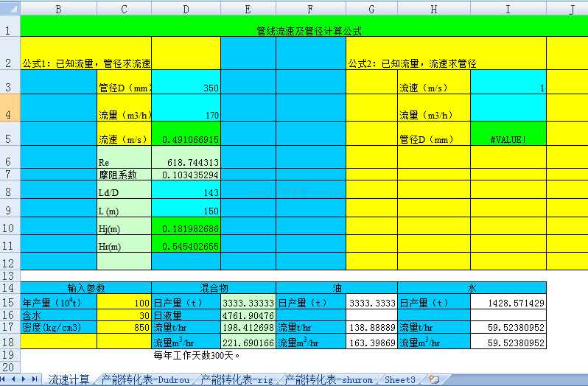Select the 产能转化表-shurom sheet tab
588x386 pixels.
[332, 379]
